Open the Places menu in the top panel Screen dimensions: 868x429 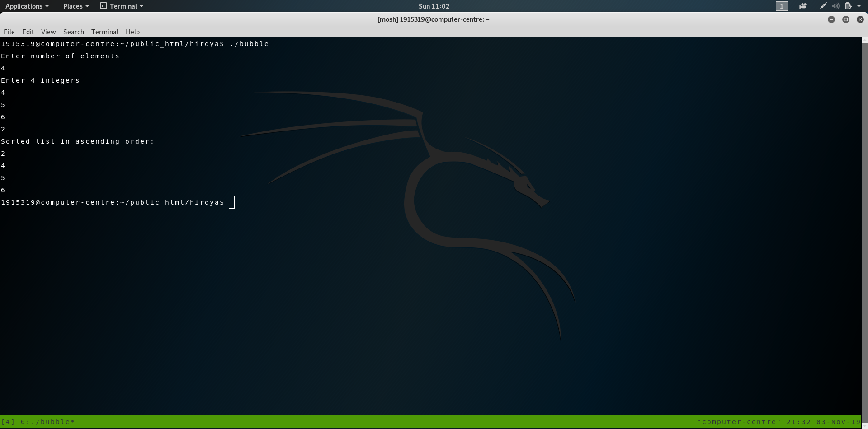tap(76, 6)
